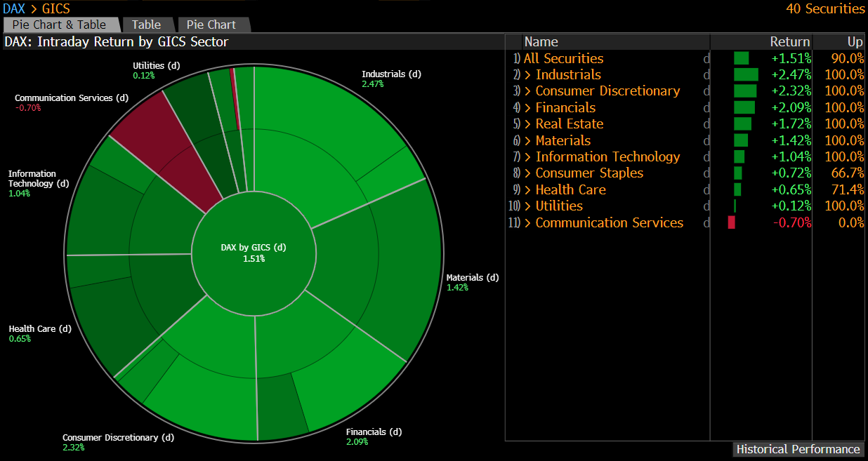Viewport: 868px width, 461px height.
Task: Select the Pie Chart & Table tab
Action: click(x=59, y=25)
